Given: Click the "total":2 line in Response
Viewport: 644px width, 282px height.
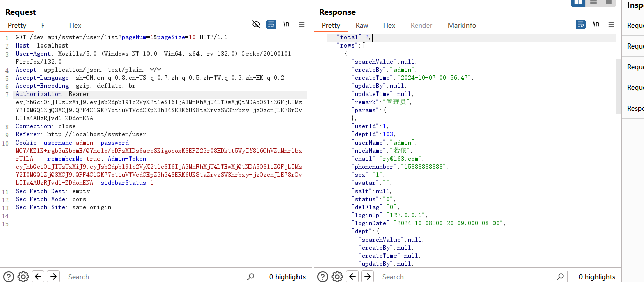Looking at the screenshot, I should (354, 37).
